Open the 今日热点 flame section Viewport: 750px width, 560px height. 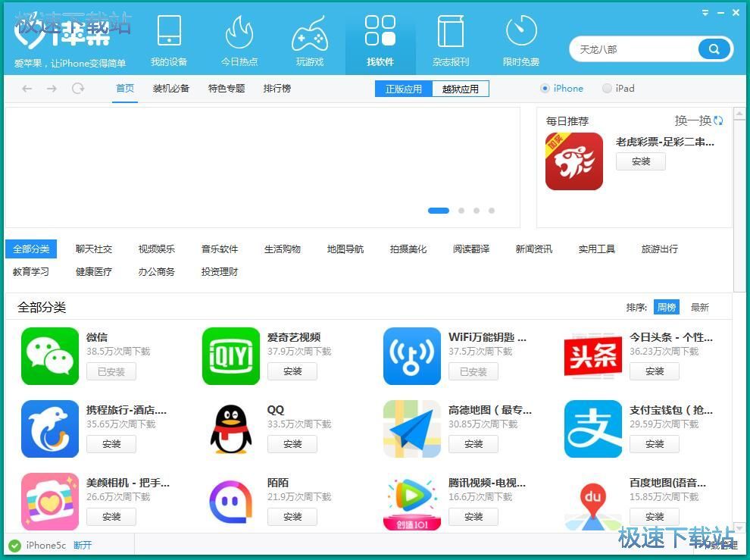point(239,40)
